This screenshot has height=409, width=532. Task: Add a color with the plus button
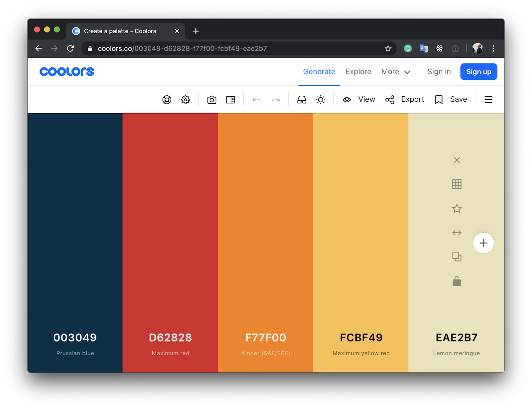483,243
